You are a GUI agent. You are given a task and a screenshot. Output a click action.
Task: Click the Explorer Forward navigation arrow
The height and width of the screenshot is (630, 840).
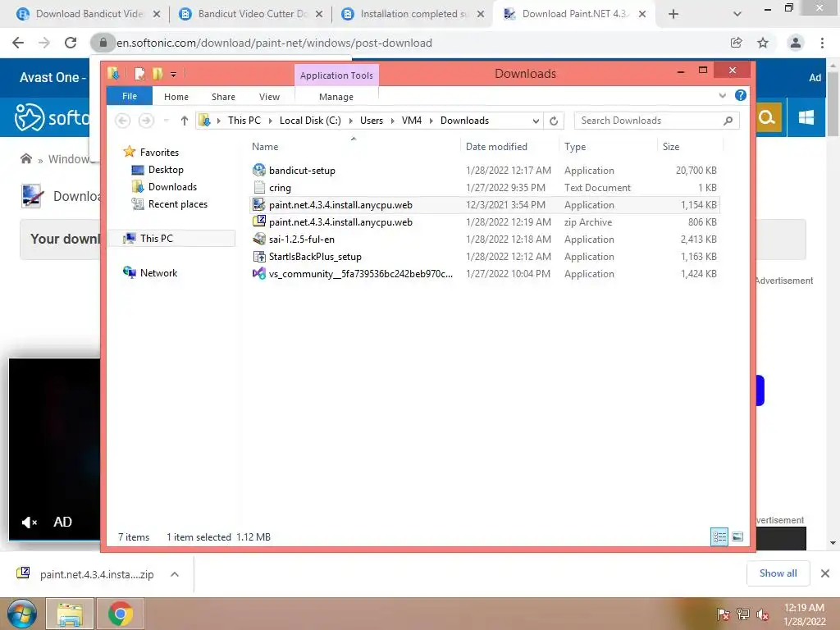pyautogui.click(x=146, y=121)
